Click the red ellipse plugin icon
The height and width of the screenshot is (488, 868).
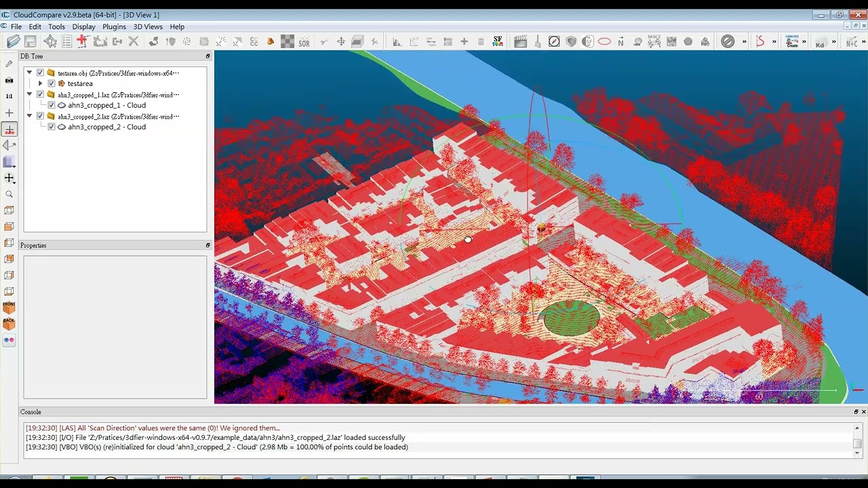(604, 42)
